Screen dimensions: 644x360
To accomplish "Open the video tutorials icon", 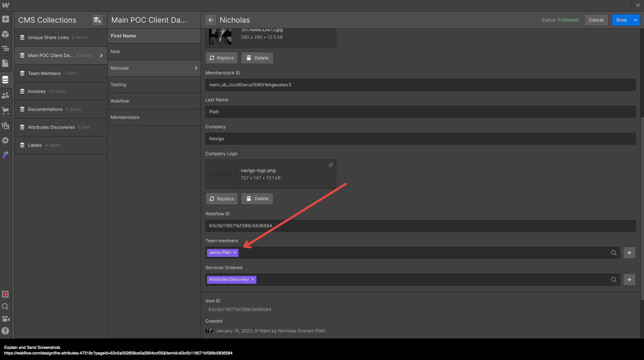I will [x=5, y=319].
